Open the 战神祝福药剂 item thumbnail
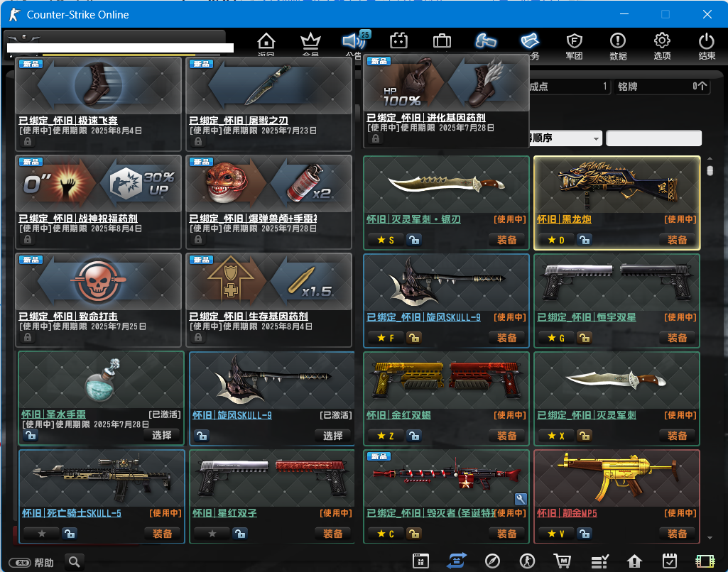The image size is (728, 572). pos(99,185)
